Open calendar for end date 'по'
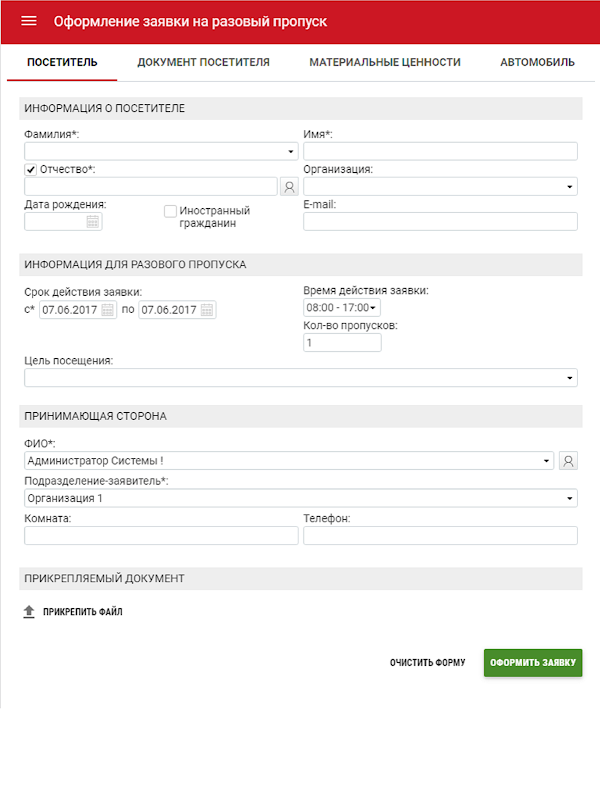600x800 pixels. pyautogui.click(x=207, y=310)
